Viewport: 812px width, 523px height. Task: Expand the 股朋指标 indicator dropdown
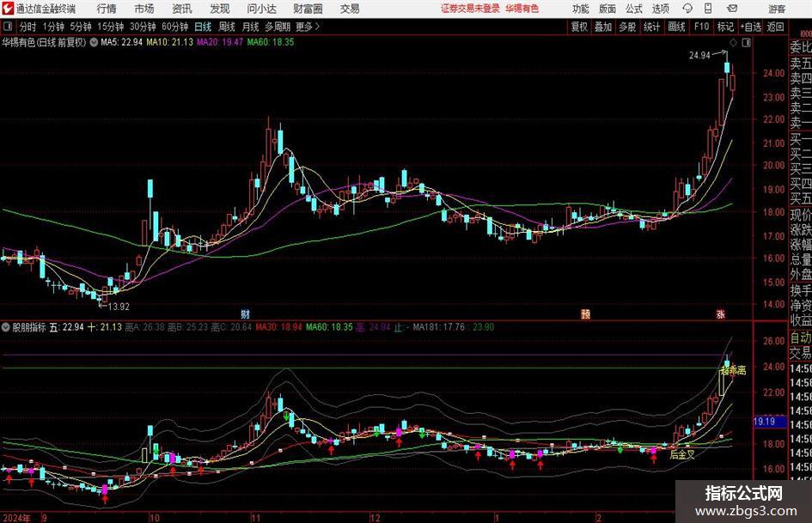[x=6, y=326]
